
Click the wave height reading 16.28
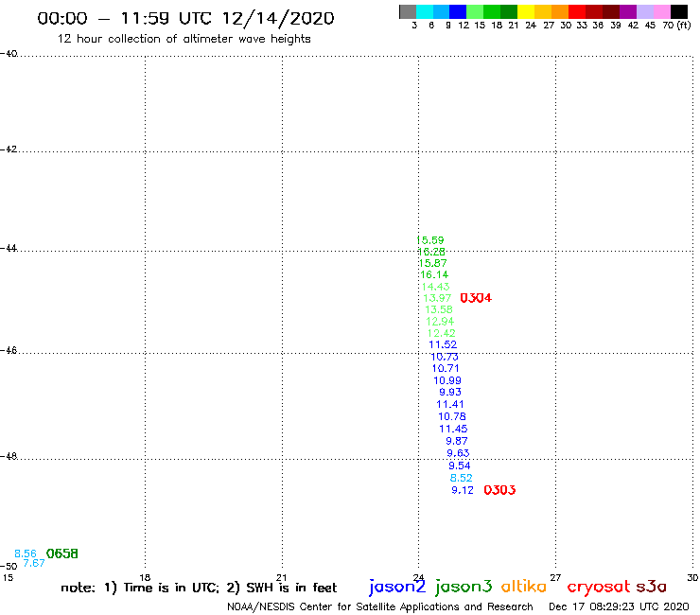tap(431, 252)
